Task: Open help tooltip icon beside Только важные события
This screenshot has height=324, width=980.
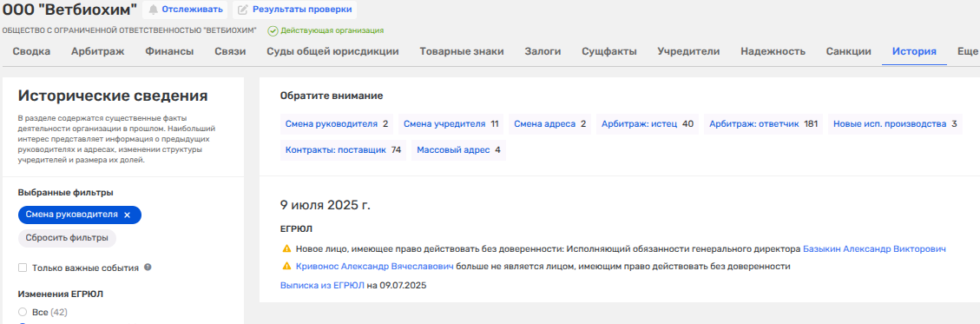Action: pyautogui.click(x=148, y=267)
